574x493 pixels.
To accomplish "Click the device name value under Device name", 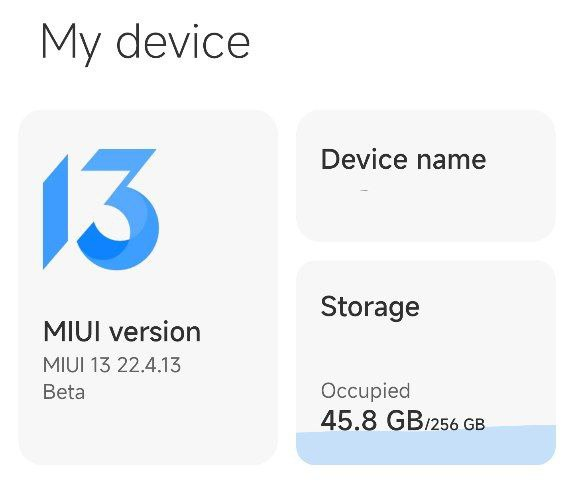I will tap(364, 190).
